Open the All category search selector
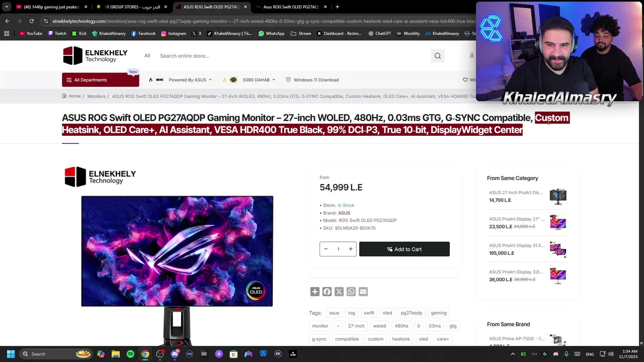 (147, 56)
